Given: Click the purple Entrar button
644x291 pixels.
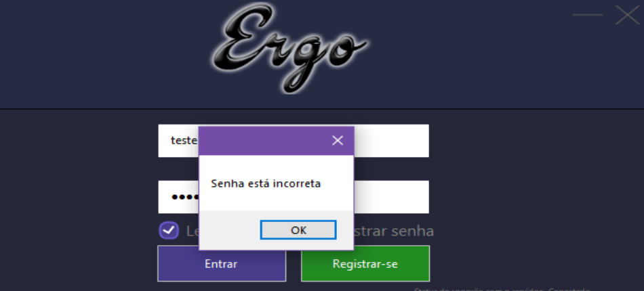Looking at the screenshot, I should click(x=222, y=263).
